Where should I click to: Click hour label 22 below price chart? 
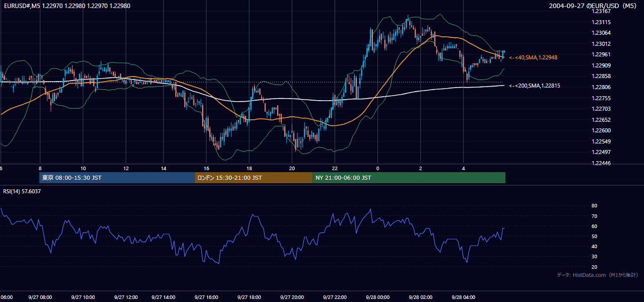tap(335, 168)
